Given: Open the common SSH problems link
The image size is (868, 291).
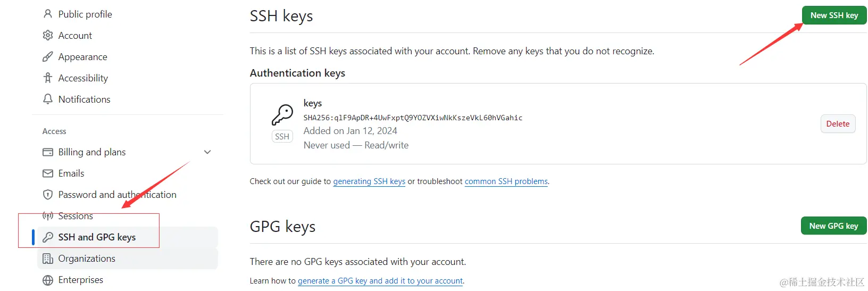Looking at the screenshot, I should click(x=506, y=181).
